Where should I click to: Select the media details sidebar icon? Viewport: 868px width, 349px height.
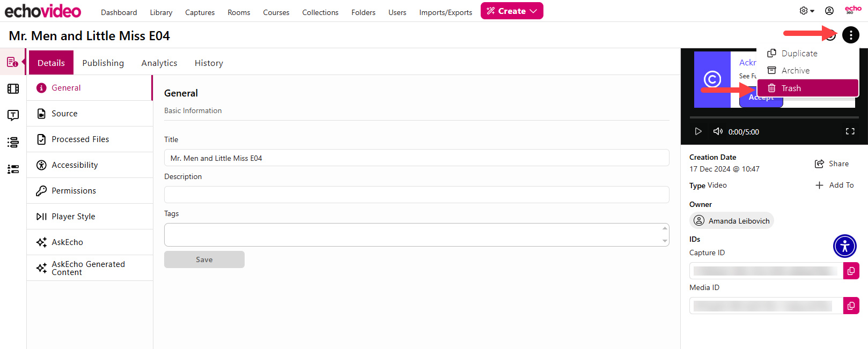pos(13,62)
